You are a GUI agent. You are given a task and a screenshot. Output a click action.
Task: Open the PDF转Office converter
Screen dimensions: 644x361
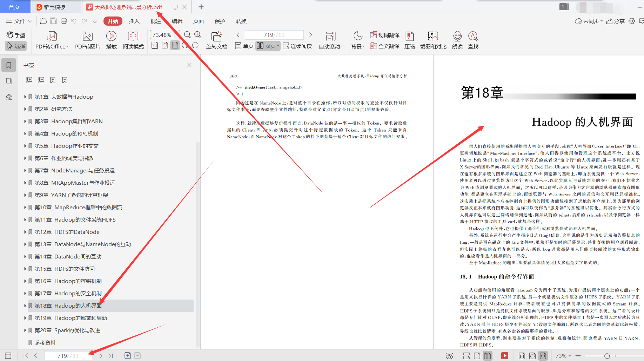[x=52, y=40]
